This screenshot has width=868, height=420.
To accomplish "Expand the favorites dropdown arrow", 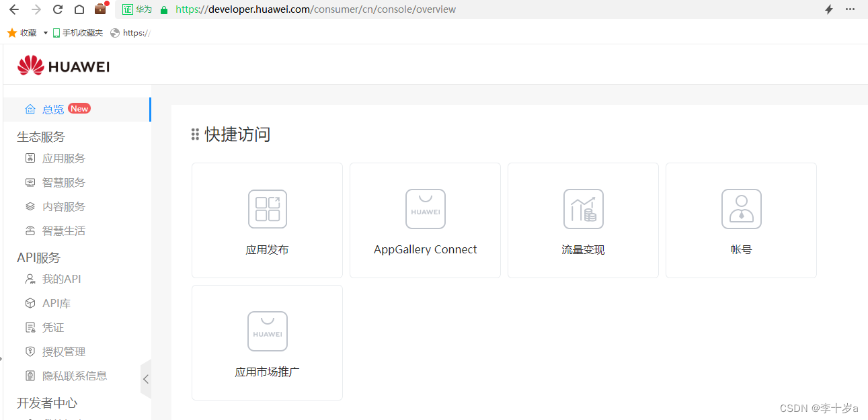I will click(x=46, y=32).
